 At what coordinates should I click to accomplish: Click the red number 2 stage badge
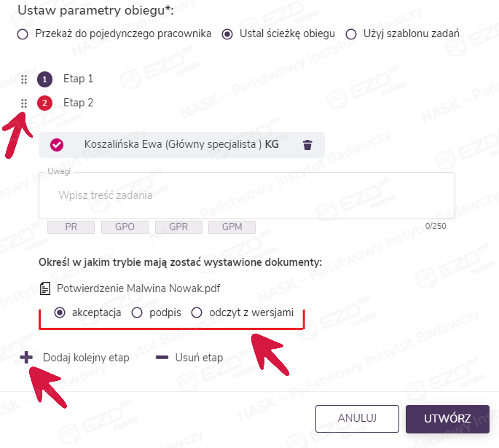tap(45, 103)
